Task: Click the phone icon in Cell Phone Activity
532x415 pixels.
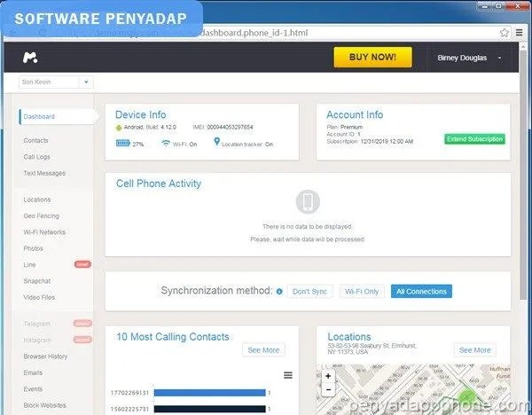Action: 308,201
